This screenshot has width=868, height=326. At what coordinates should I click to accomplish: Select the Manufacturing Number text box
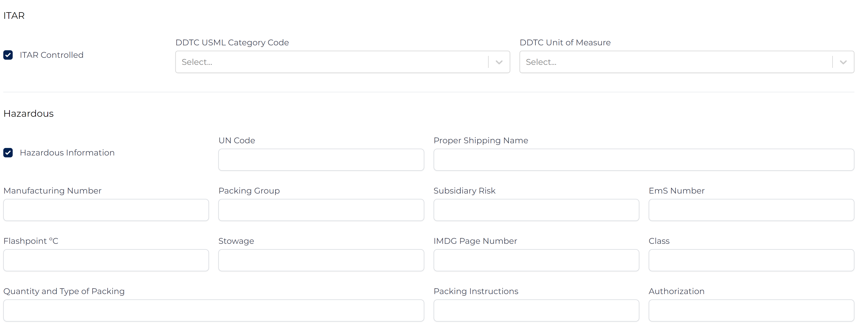106,210
